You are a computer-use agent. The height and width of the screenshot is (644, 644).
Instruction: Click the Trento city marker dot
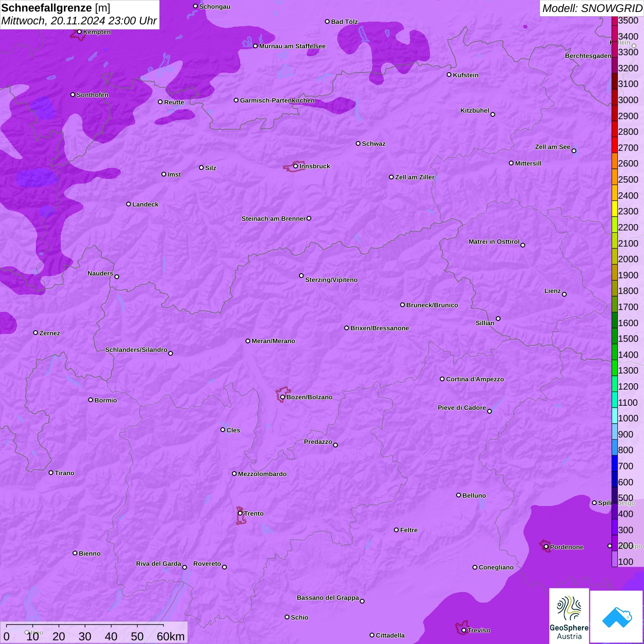(240, 513)
